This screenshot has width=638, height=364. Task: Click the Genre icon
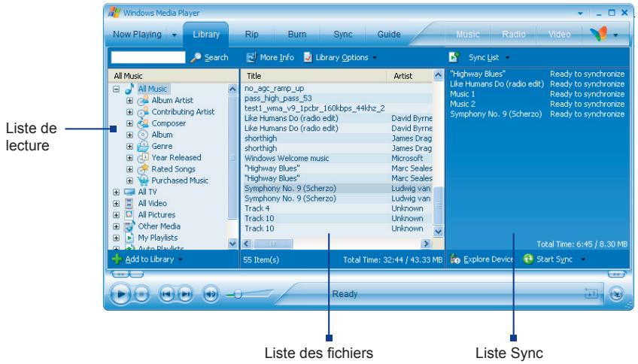pyautogui.click(x=143, y=146)
